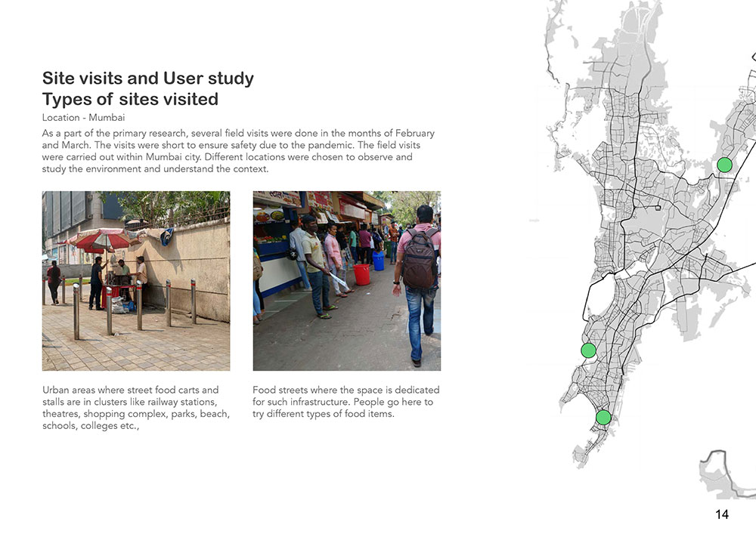Click the northernmost green marker on the map
756x534 pixels.
point(724,165)
